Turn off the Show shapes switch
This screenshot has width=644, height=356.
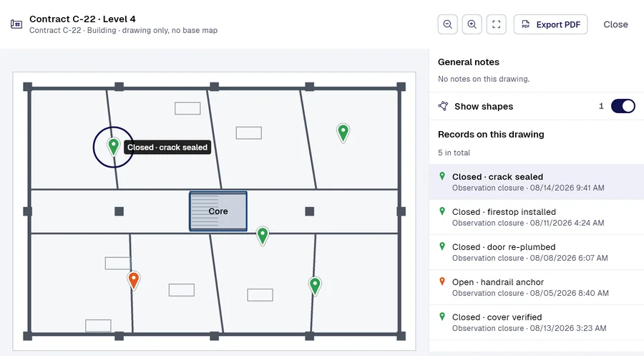point(623,106)
